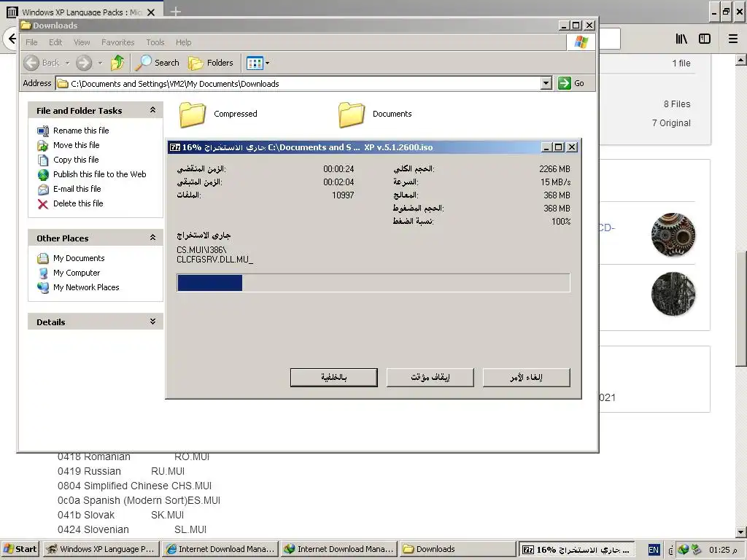Select the Documents folder icon
This screenshot has width=747, height=560.
[352, 114]
